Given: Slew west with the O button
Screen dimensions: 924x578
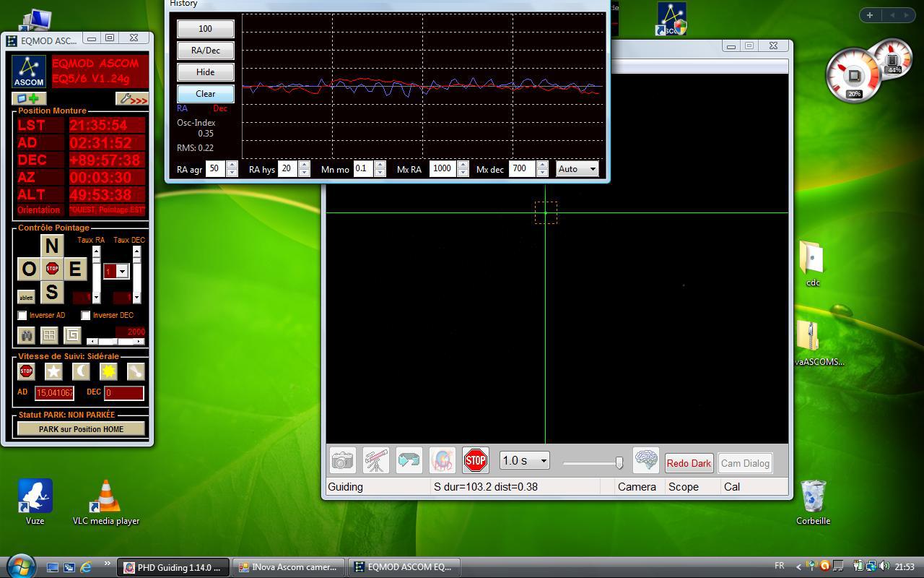Looking at the screenshot, I should 28,269.
